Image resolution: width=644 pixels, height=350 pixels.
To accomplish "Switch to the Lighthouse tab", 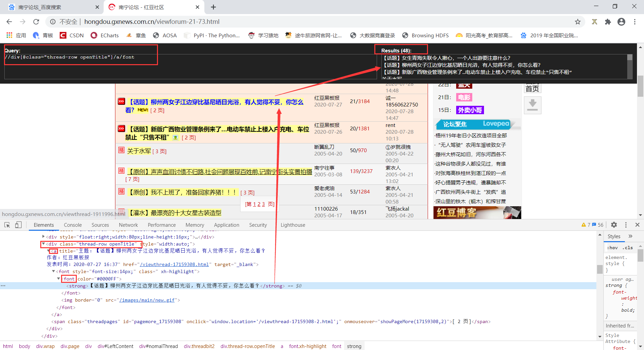I will click(x=293, y=225).
